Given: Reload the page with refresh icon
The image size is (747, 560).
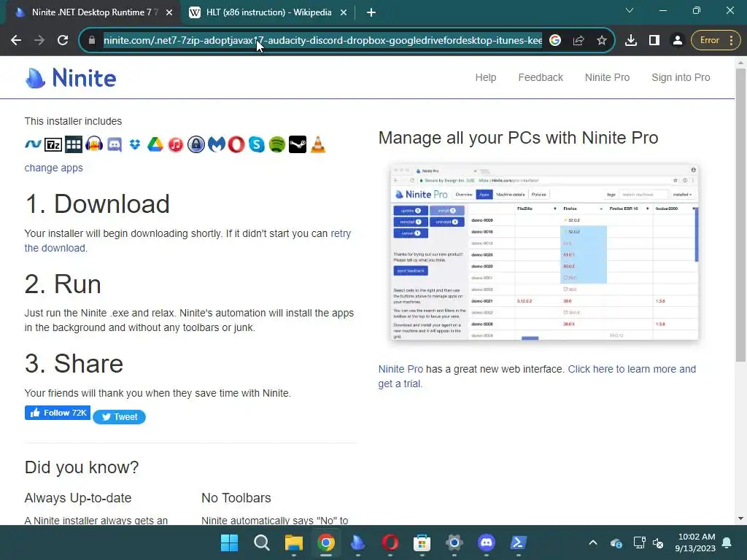Looking at the screenshot, I should coord(63,41).
